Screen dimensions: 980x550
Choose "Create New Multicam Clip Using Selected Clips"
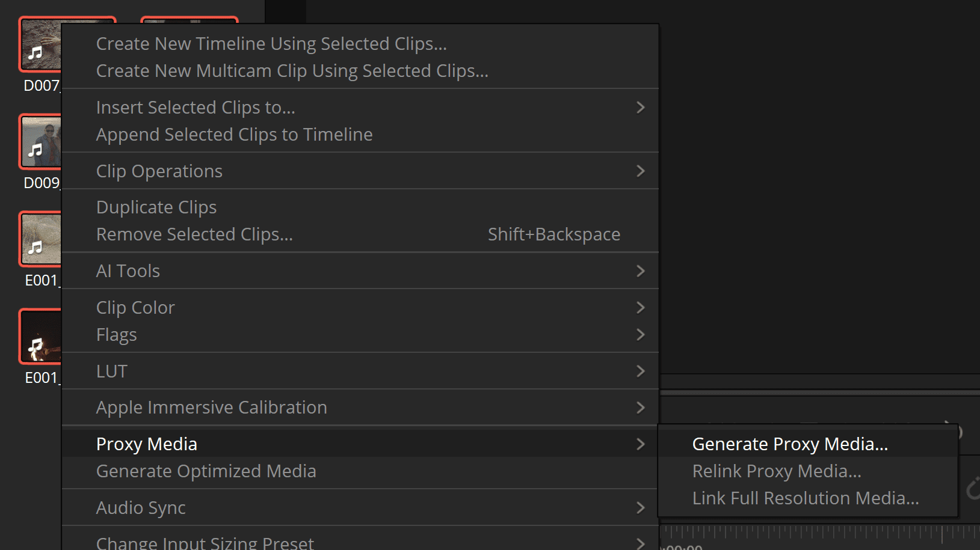[292, 70]
